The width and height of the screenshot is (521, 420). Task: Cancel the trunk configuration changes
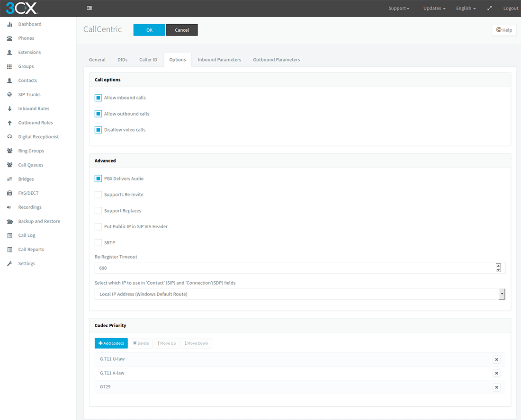click(x=182, y=30)
